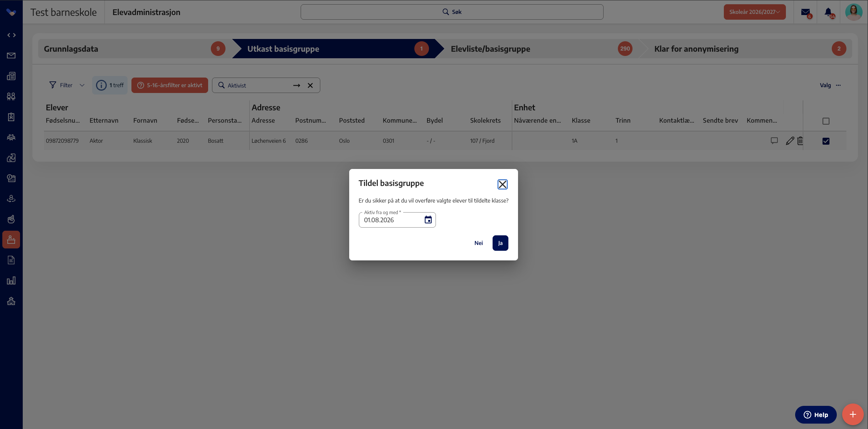This screenshot has width=868, height=429.
Task: Toggle the select-all header checkbox
Action: (x=826, y=121)
